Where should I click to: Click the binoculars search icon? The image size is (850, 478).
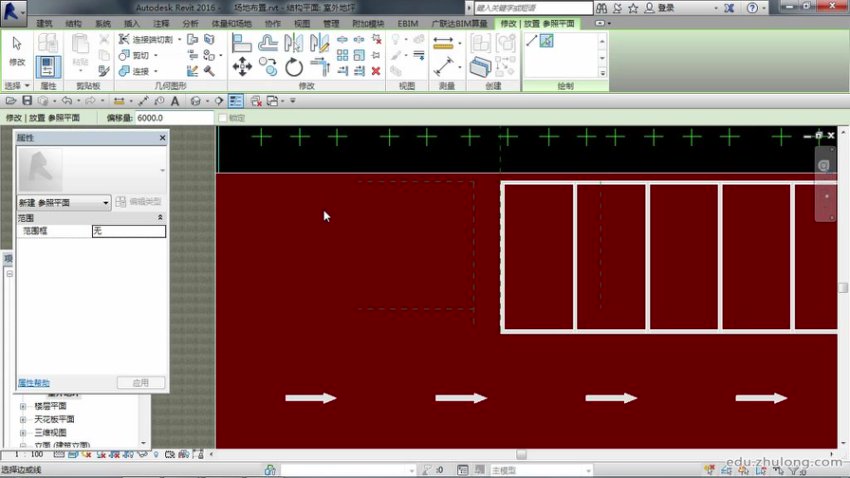[x=601, y=8]
